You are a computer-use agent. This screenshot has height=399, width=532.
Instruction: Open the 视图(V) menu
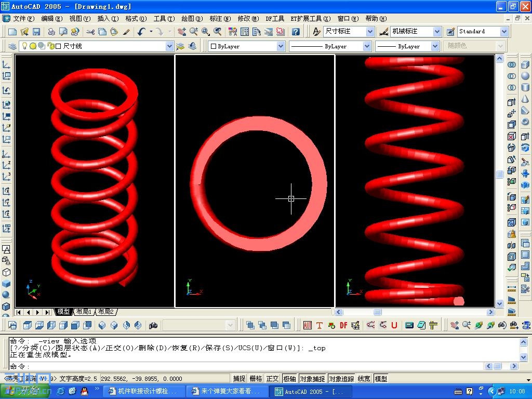(80, 19)
